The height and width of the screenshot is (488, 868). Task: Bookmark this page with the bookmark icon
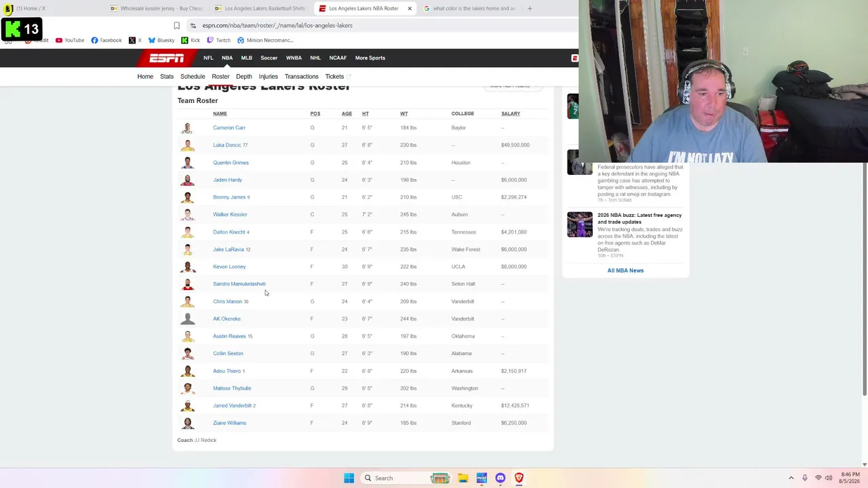(x=176, y=26)
